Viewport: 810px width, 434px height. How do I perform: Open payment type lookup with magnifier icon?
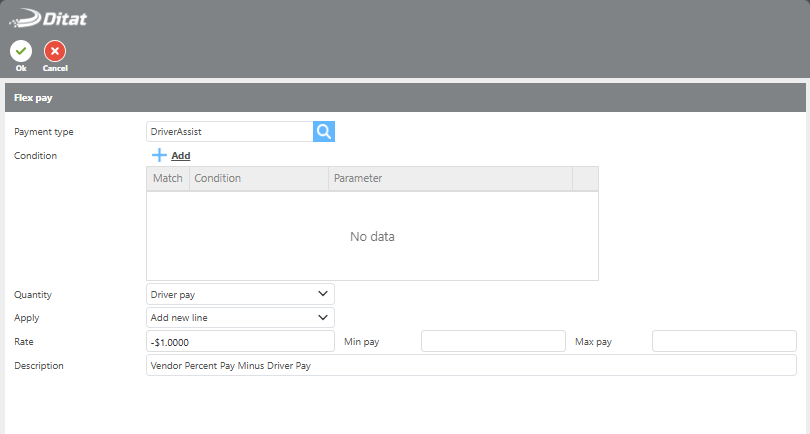pyautogui.click(x=324, y=131)
